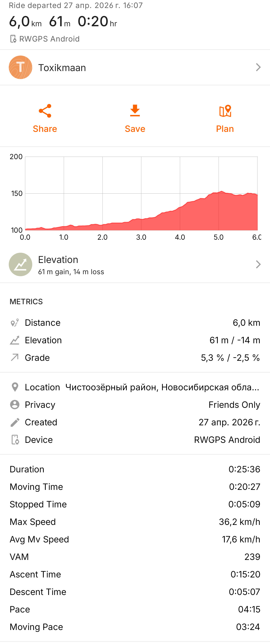Tap the Created pencil icon
The width and height of the screenshot is (270, 644).
coord(15,422)
